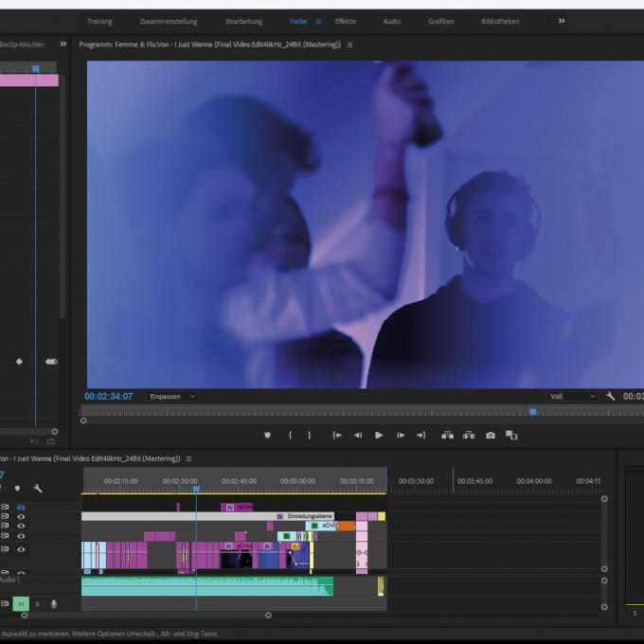Toggle sync lock on the Einstellungsebene track
The image size is (644, 644).
click(x=5, y=516)
